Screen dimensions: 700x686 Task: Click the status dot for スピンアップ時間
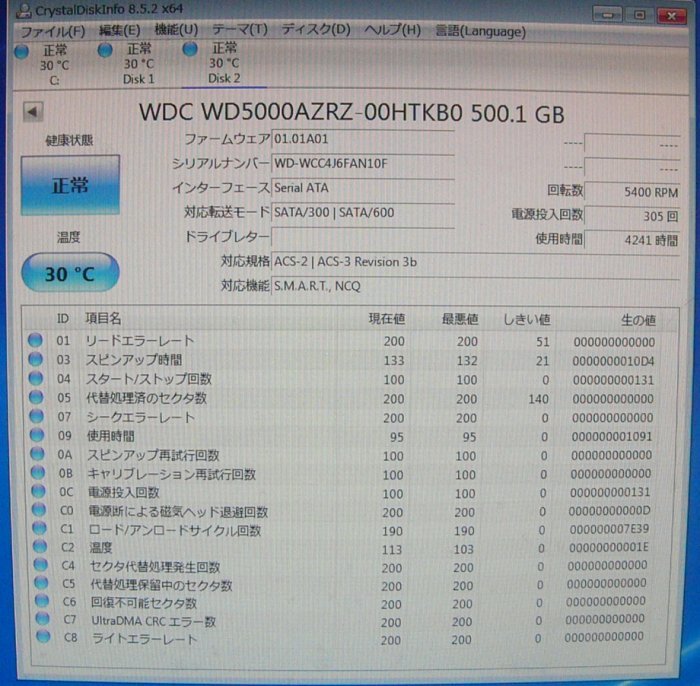35,359
